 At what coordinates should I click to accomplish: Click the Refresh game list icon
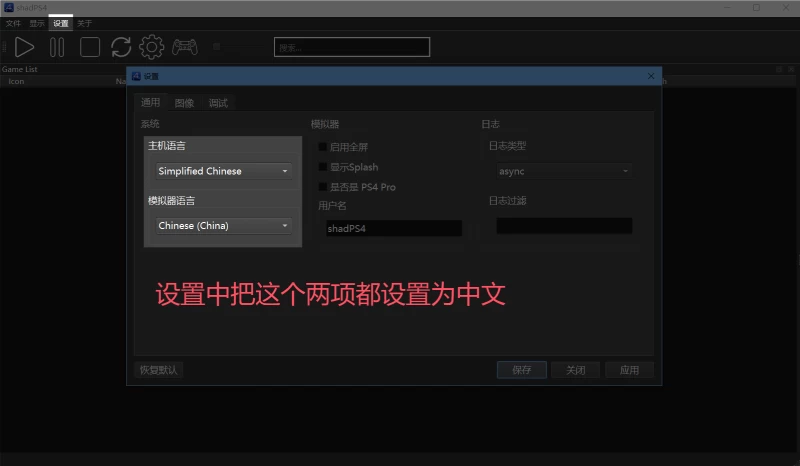[x=121, y=47]
